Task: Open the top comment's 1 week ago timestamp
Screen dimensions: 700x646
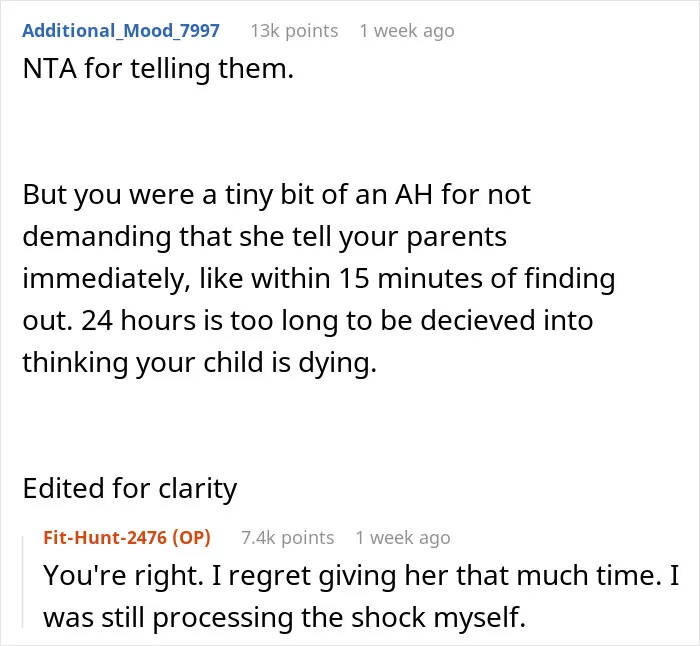Action: (x=407, y=31)
